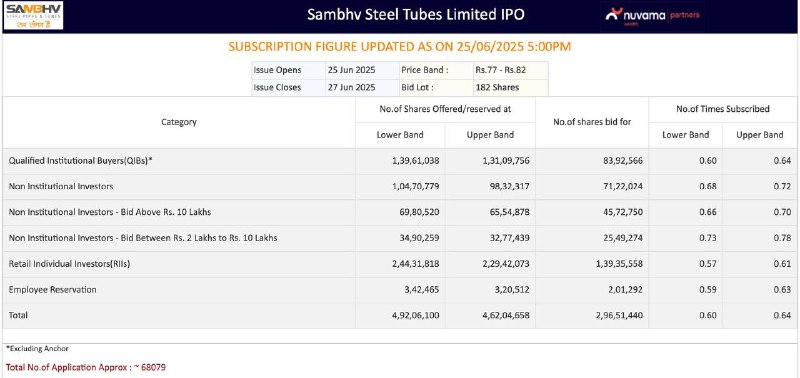Select Non Institutional Investors Bid Above 10 Lakhs

coord(110,212)
